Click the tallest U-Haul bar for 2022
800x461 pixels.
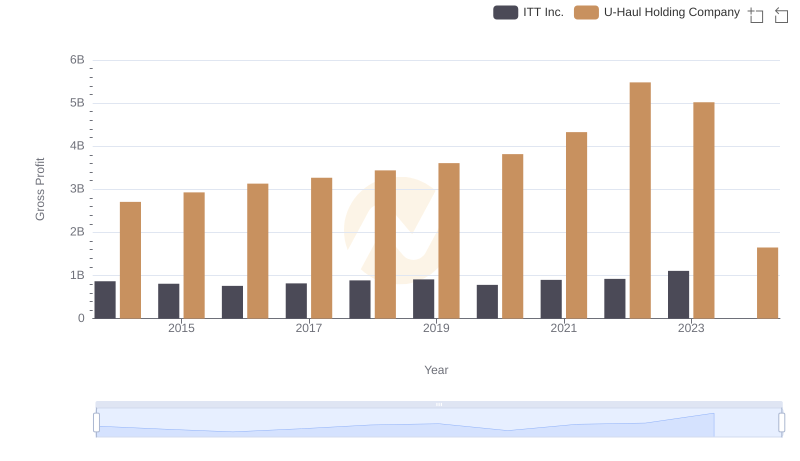point(640,200)
